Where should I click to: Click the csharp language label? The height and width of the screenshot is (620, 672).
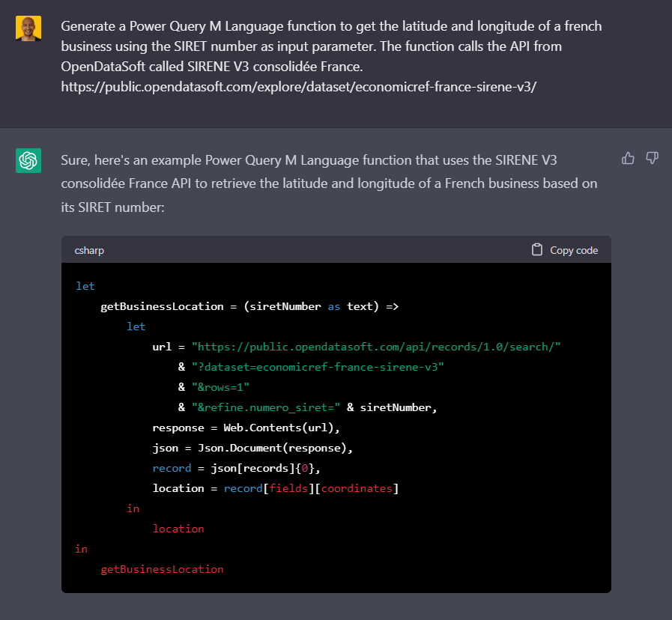click(89, 250)
